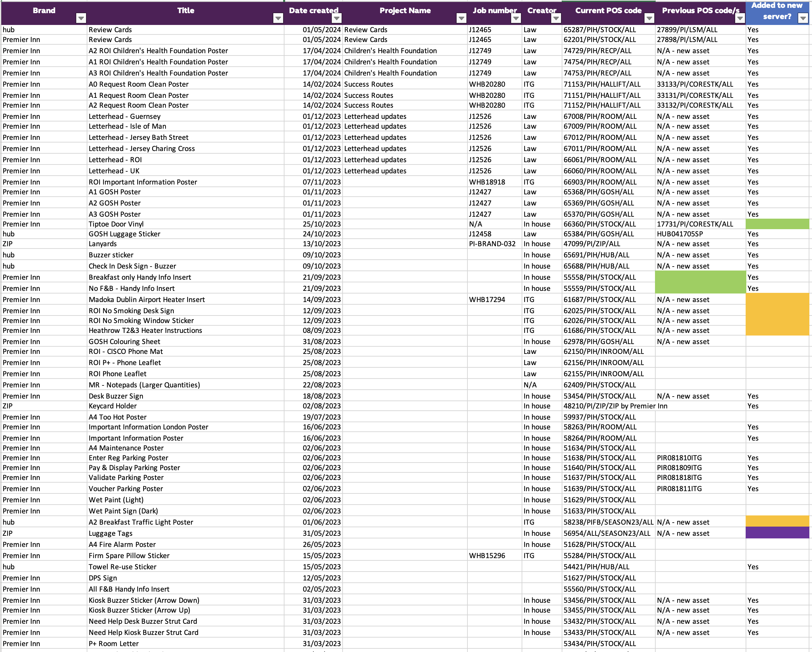Open the Previous POS code/s filter dropdown

(740, 18)
